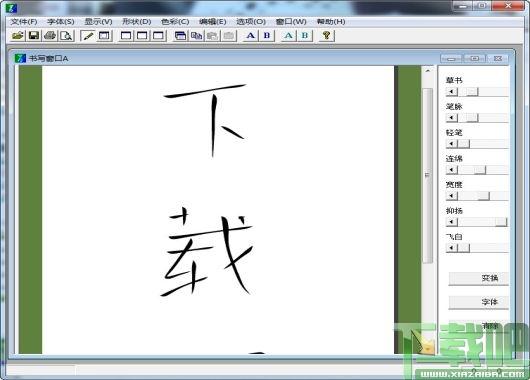Click the 连绵 slider thumb

click(x=480, y=170)
